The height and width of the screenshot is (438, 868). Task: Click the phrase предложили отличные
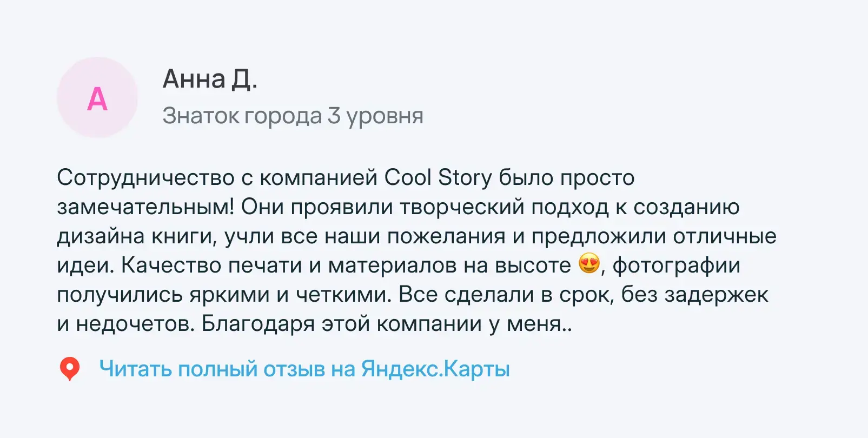(x=654, y=236)
